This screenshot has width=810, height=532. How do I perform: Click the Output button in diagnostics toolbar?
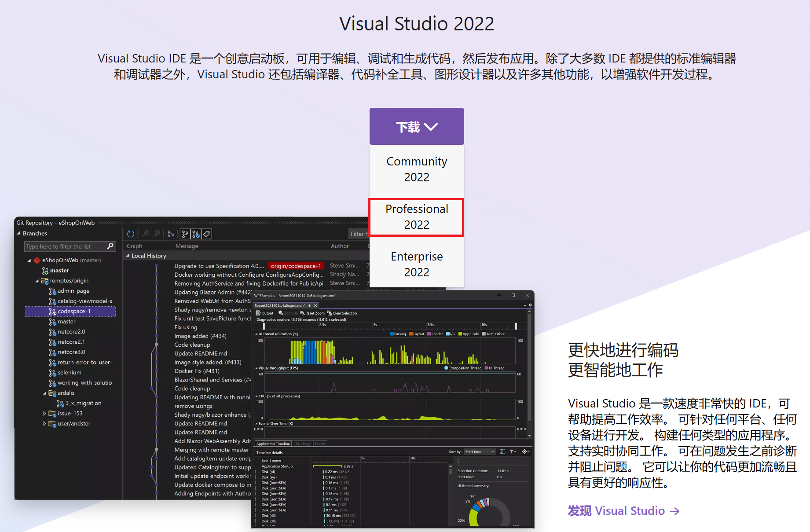click(265, 313)
